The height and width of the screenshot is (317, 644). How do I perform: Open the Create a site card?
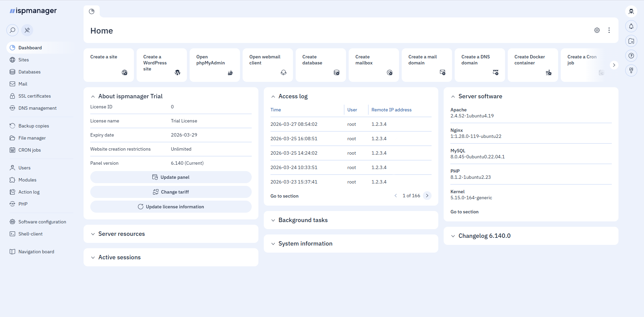coord(109,65)
